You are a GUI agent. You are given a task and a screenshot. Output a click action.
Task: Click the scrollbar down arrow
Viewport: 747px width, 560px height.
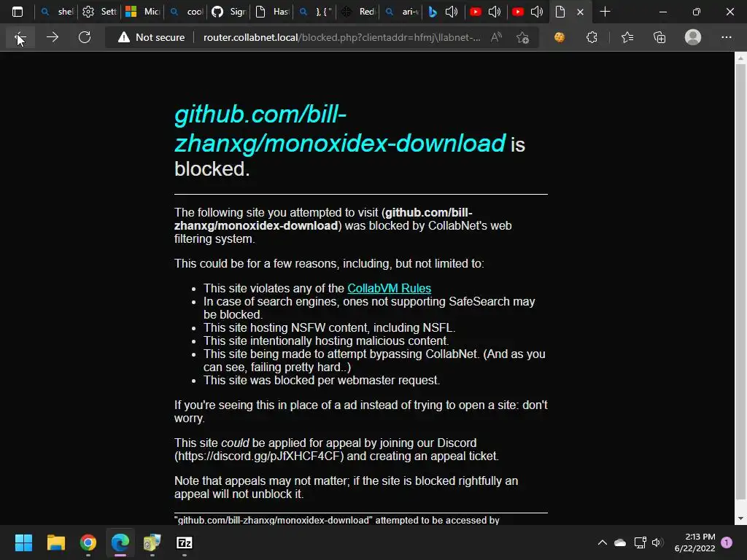pos(740,518)
